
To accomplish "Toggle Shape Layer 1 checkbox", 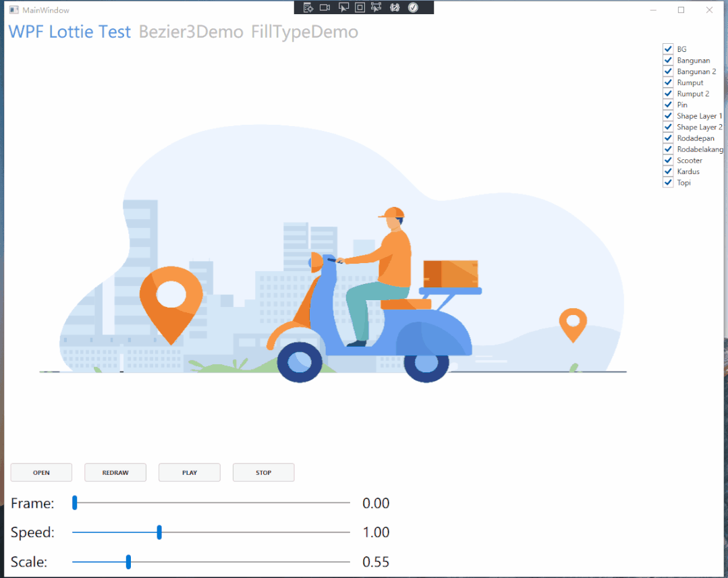I will [x=668, y=115].
